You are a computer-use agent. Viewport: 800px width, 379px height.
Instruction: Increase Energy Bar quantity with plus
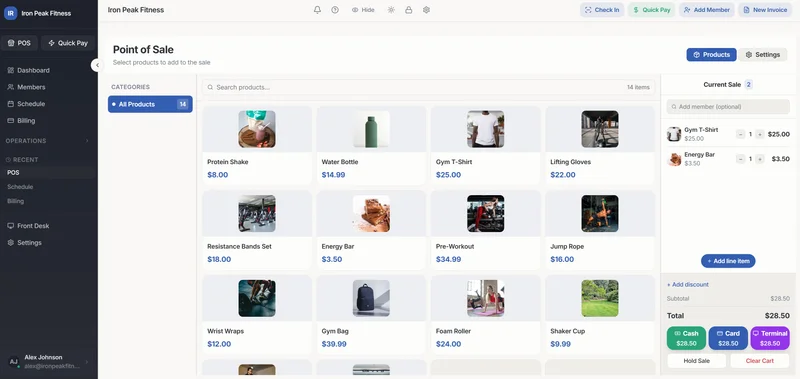760,159
